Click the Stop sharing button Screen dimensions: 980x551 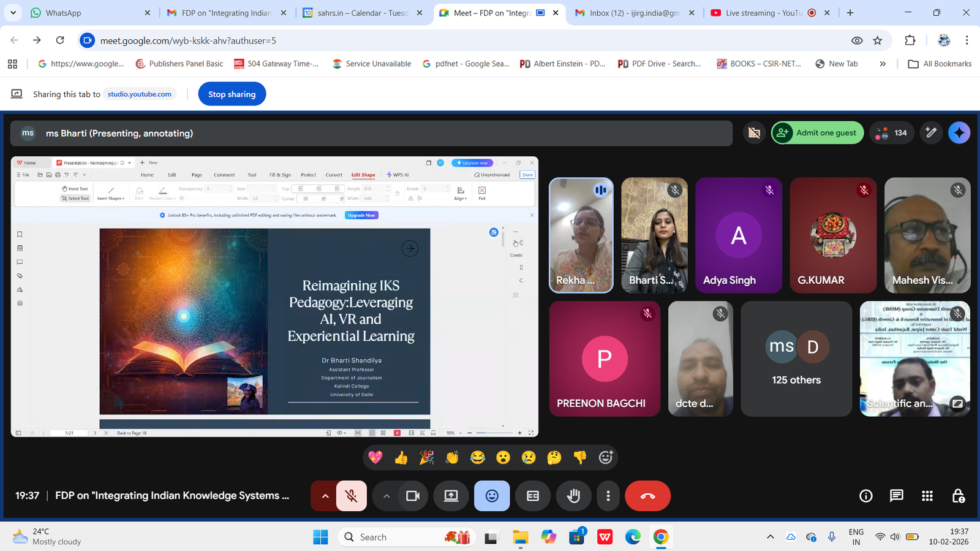pyautogui.click(x=232, y=94)
